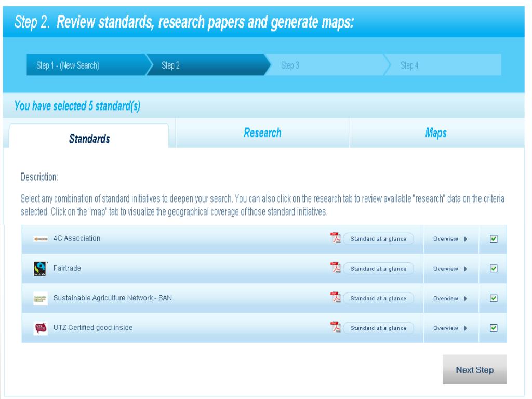Uncheck the Fairtrade checkbox
Screen dimensions: 532x399
point(494,269)
